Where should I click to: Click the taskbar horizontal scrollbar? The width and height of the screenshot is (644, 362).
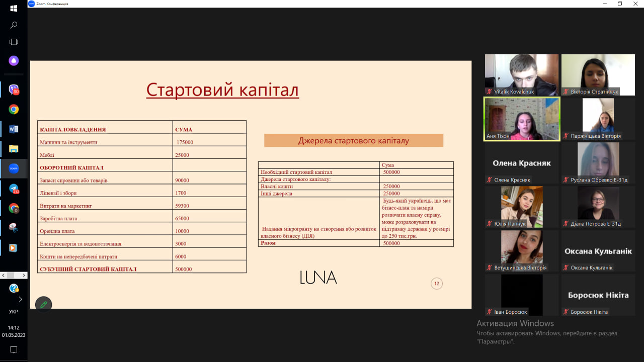(14, 275)
